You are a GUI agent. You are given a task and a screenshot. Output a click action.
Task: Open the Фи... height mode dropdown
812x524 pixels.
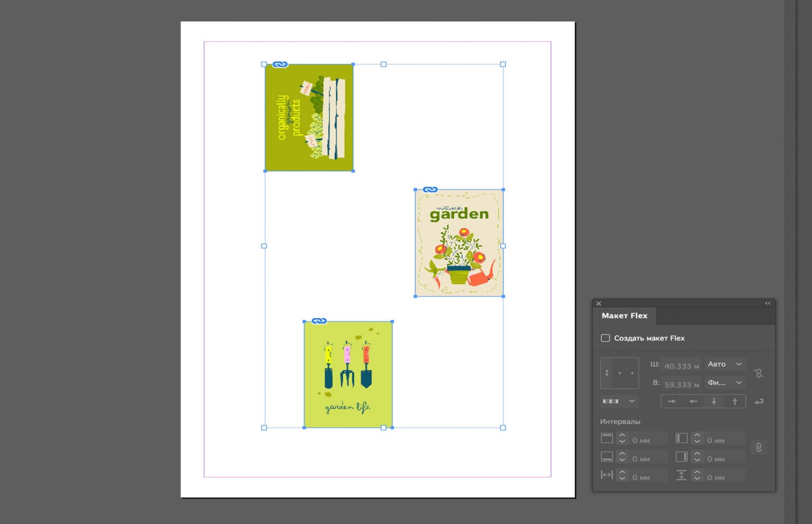coord(725,383)
